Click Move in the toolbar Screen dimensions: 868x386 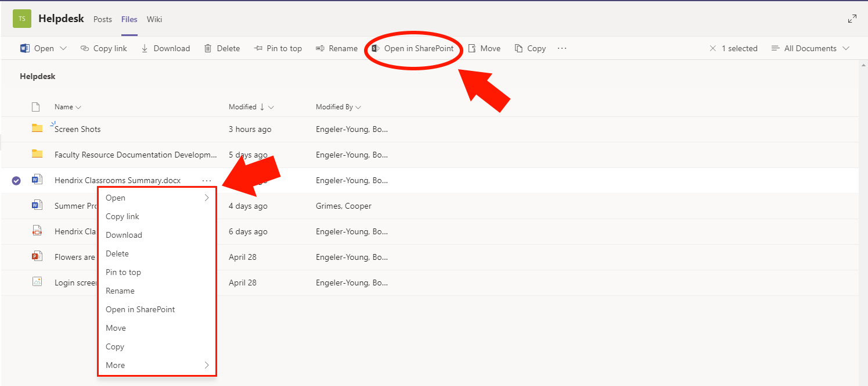(484, 48)
